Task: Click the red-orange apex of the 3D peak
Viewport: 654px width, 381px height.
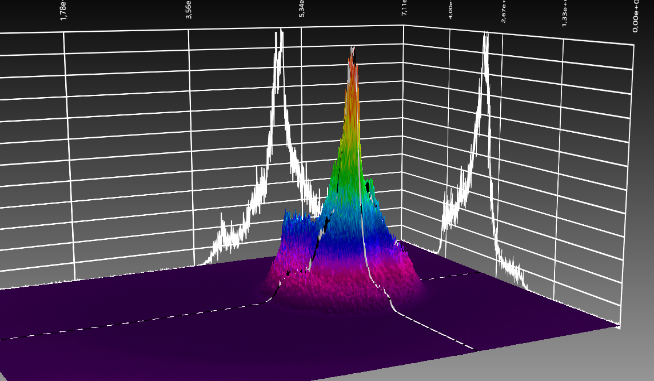Action: pos(353,73)
